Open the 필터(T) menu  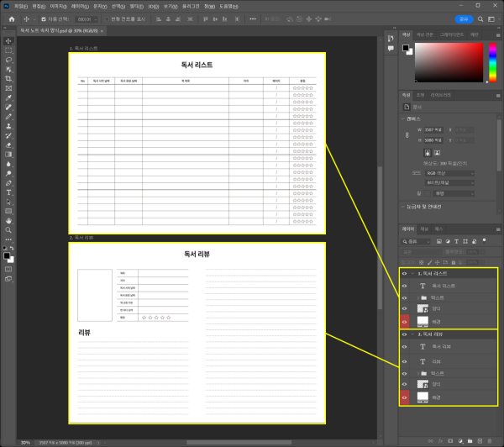136,6
